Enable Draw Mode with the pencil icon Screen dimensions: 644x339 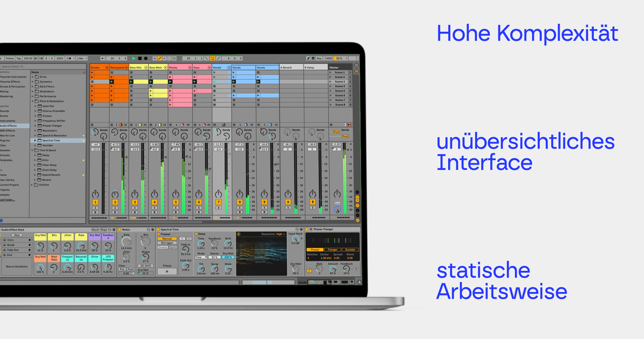tap(308, 58)
